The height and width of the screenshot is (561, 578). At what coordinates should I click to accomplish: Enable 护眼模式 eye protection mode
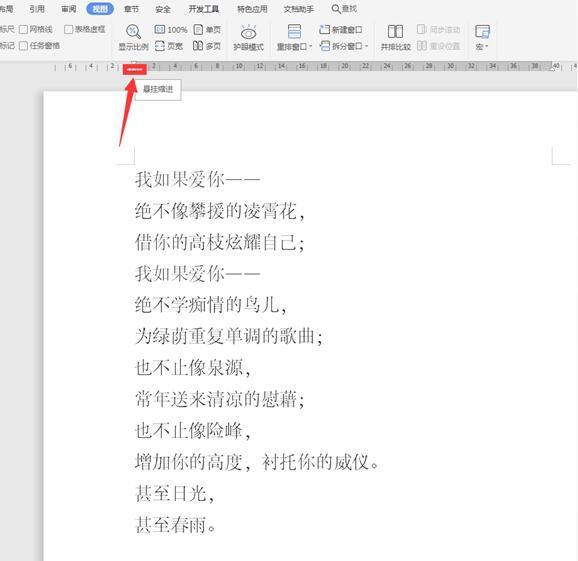[248, 37]
